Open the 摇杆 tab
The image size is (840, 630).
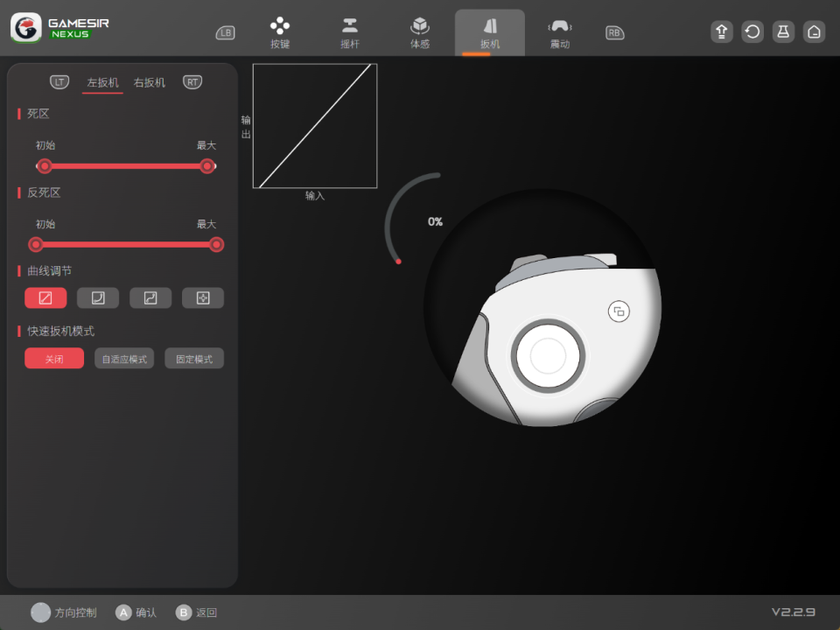[x=350, y=33]
